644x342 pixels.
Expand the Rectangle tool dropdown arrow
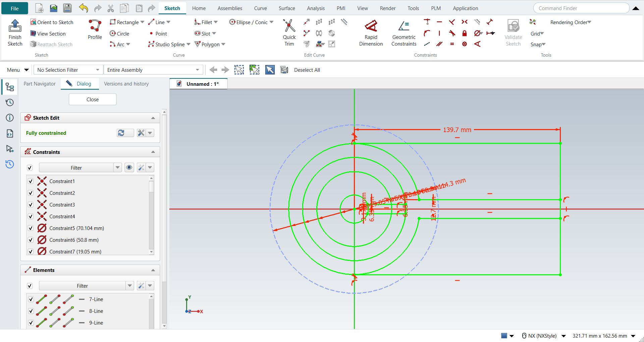tap(143, 22)
